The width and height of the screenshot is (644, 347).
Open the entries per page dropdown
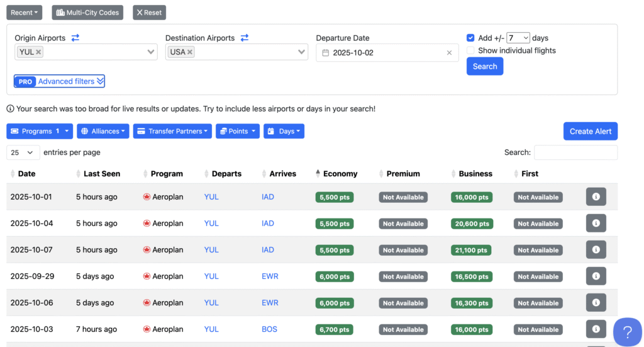point(23,152)
